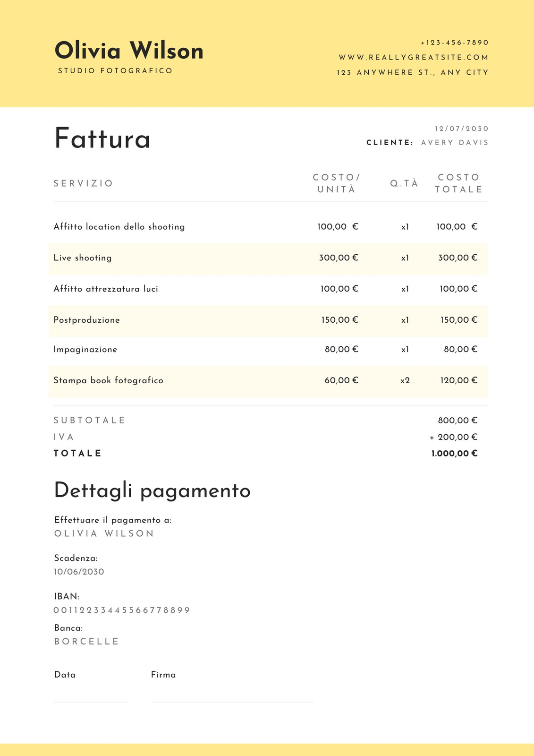
Task: Click the subtotal amount 800,00 €
Action: coord(458,420)
